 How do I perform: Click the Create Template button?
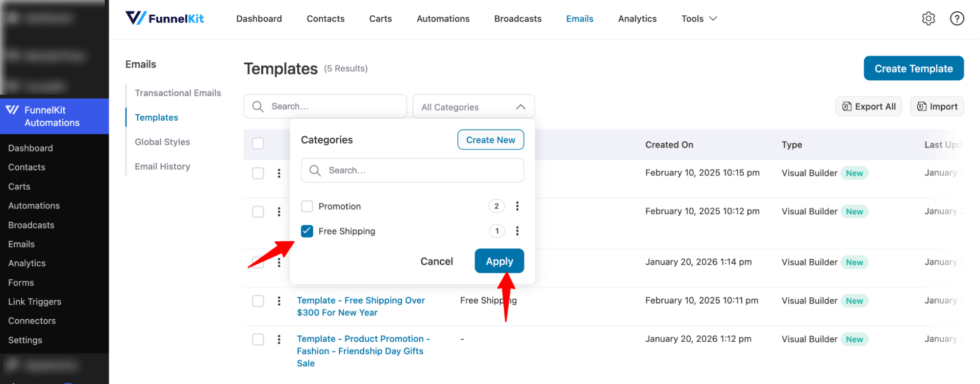point(913,68)
